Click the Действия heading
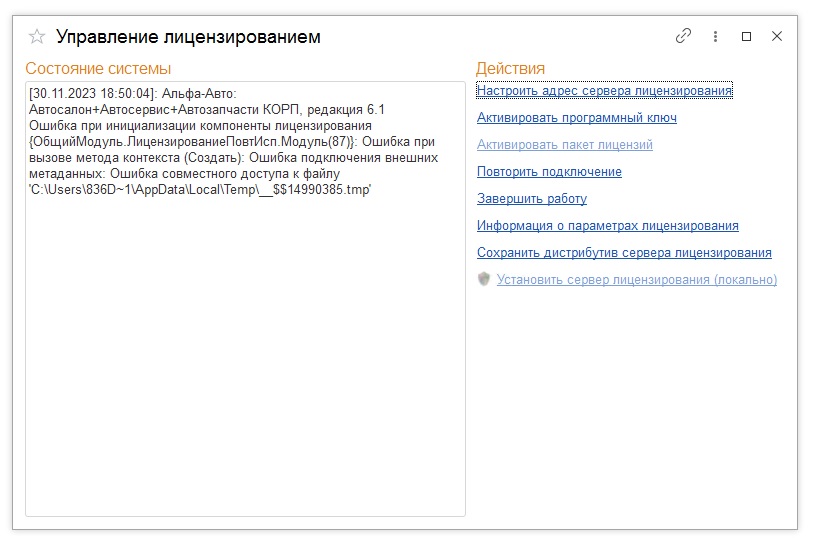Image resolution: width=839 pixels, height=549 pixels. click(x=510, y=68)
